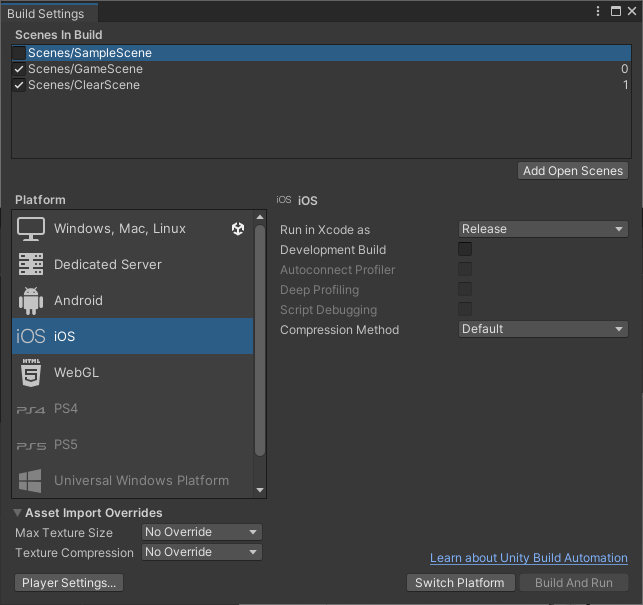Image resolution: width=643 pixels, height=605 pixels.
Task: Select PS5 platform entry
Action: [132, 445]
